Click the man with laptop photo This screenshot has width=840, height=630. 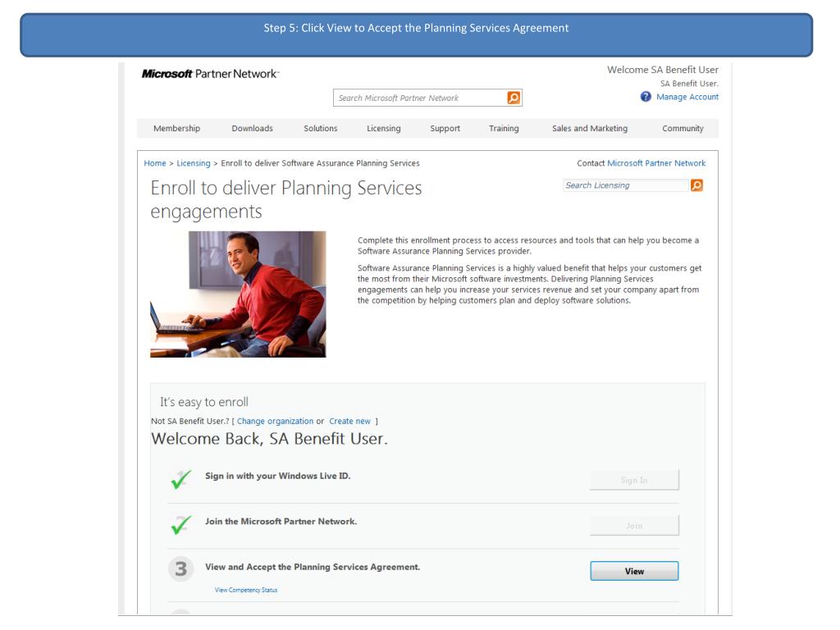click(x=238, y=294)
